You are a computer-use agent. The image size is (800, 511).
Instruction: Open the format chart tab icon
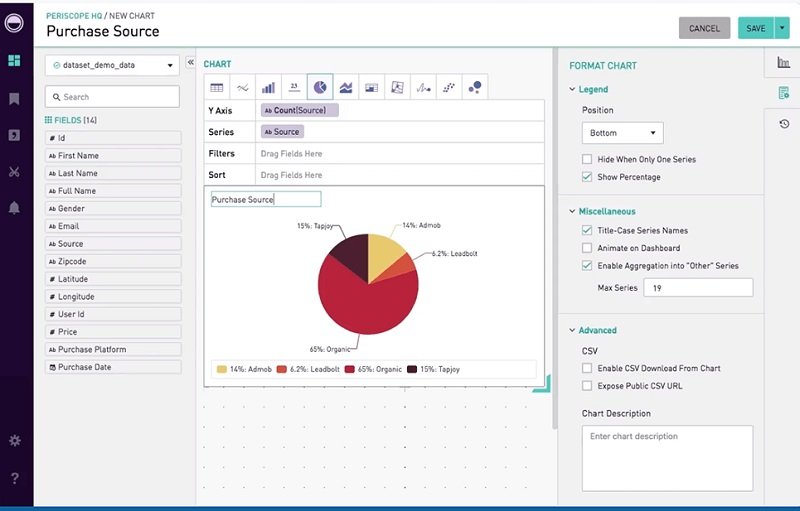pos(784,93)
